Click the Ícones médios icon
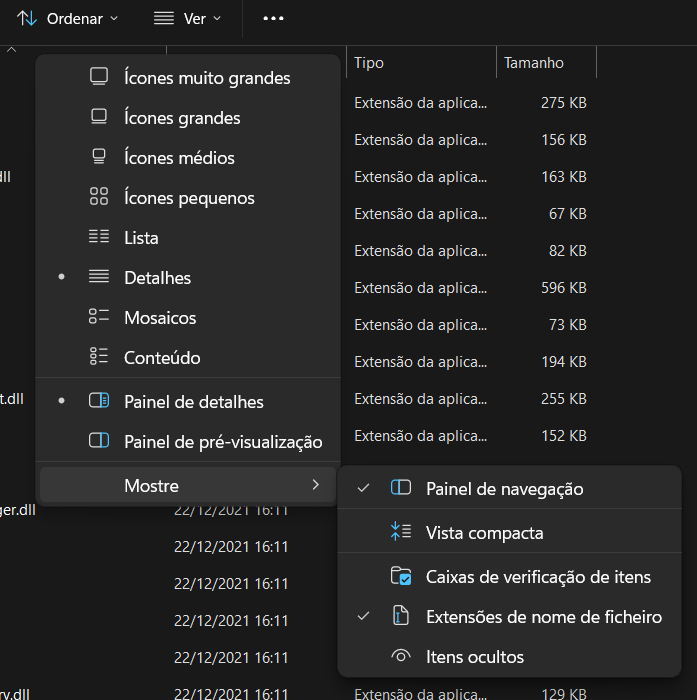697x700 pixels. [99, 157]
